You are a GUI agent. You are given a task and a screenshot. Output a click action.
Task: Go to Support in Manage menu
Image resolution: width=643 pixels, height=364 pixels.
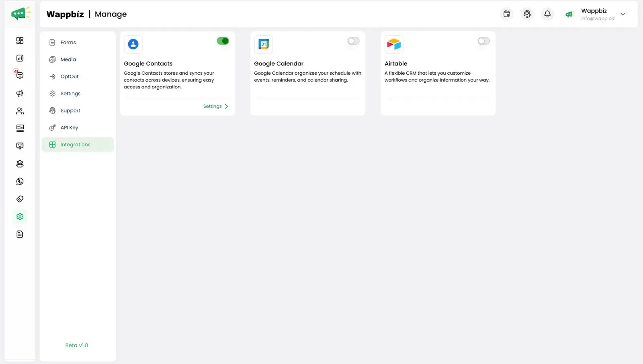click(78, 110)
